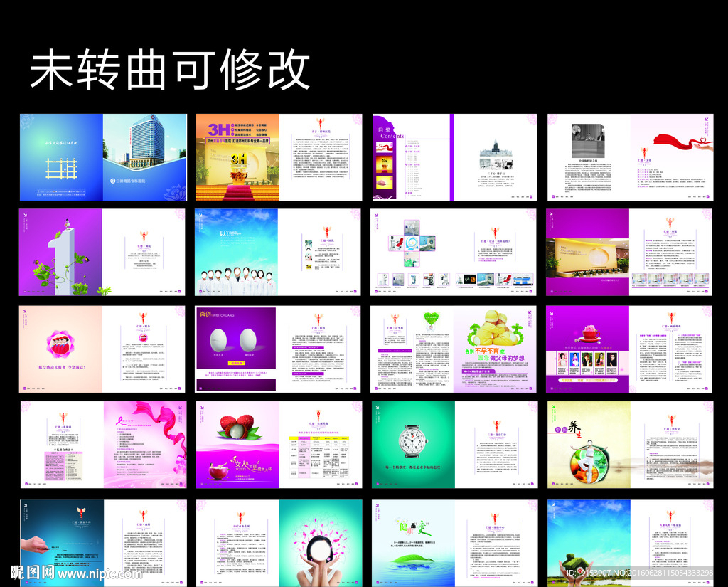Click the 目录 Contents title text
This screenshot has height=587, width=728.
(391, 133)
